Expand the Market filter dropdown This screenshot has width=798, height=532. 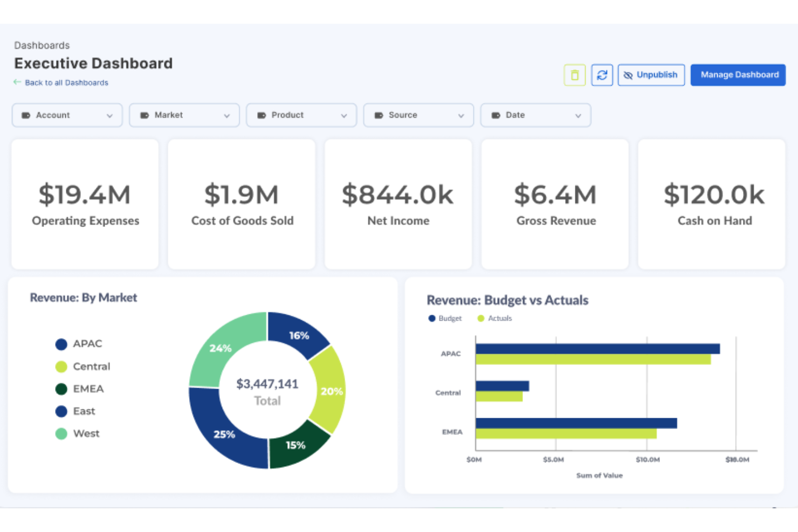pos(184,115)
